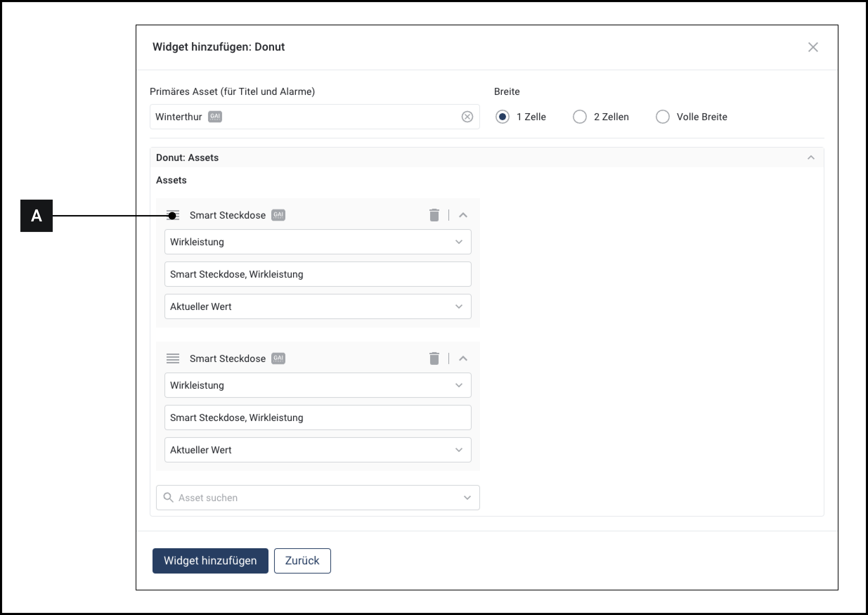Delete the first Smart Steckdose asset

(434, 215)
